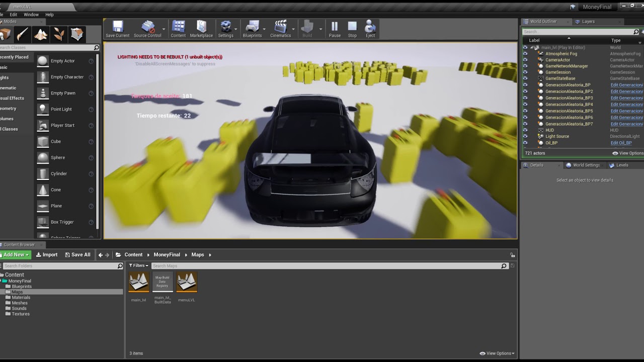Select the Foliage mode icon

click(x=59, y=34)
